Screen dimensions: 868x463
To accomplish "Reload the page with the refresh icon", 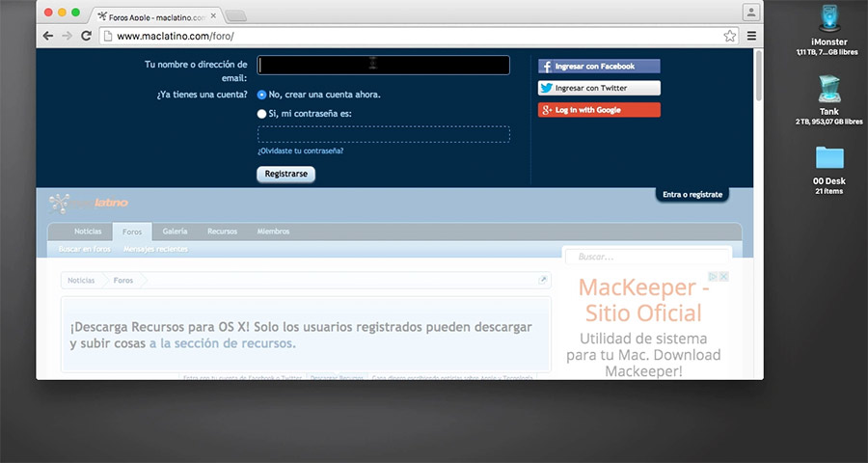I will click(x=86, y=36).
